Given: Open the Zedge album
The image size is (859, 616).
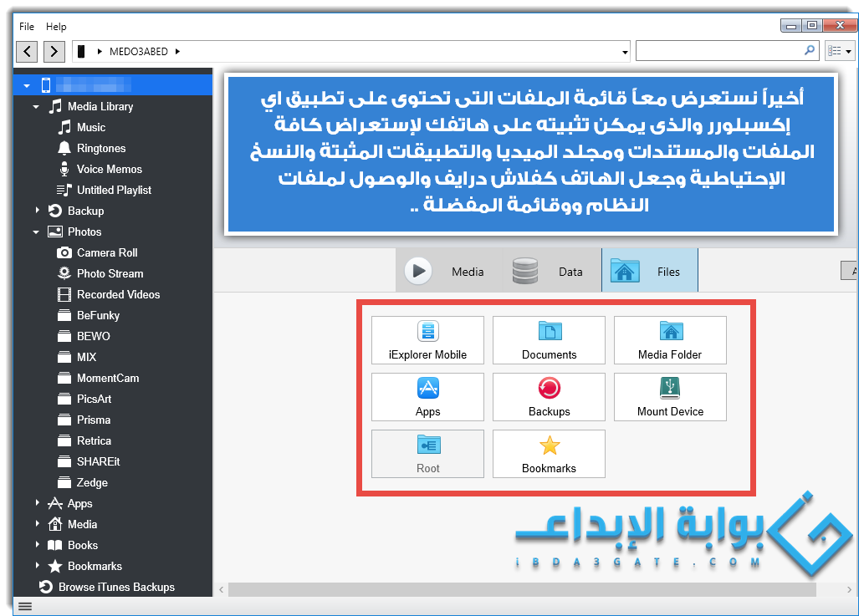Looking at the screenshot, I should point(92,482).
